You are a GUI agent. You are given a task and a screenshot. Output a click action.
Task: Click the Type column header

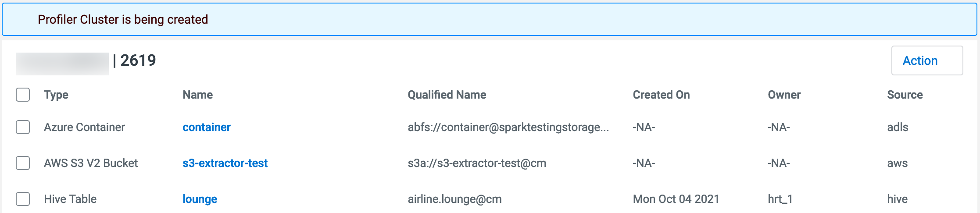[x=56, y=95]
